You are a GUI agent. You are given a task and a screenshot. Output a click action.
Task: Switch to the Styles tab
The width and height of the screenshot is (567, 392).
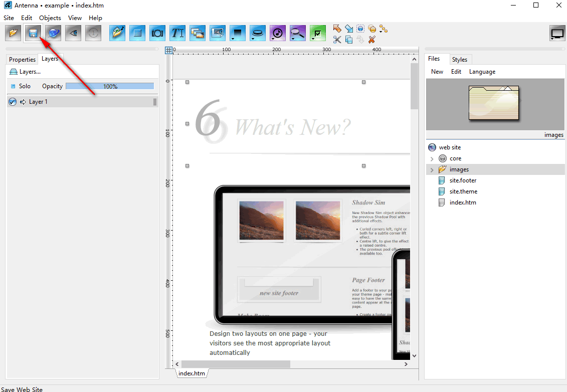tap(460, 59)
